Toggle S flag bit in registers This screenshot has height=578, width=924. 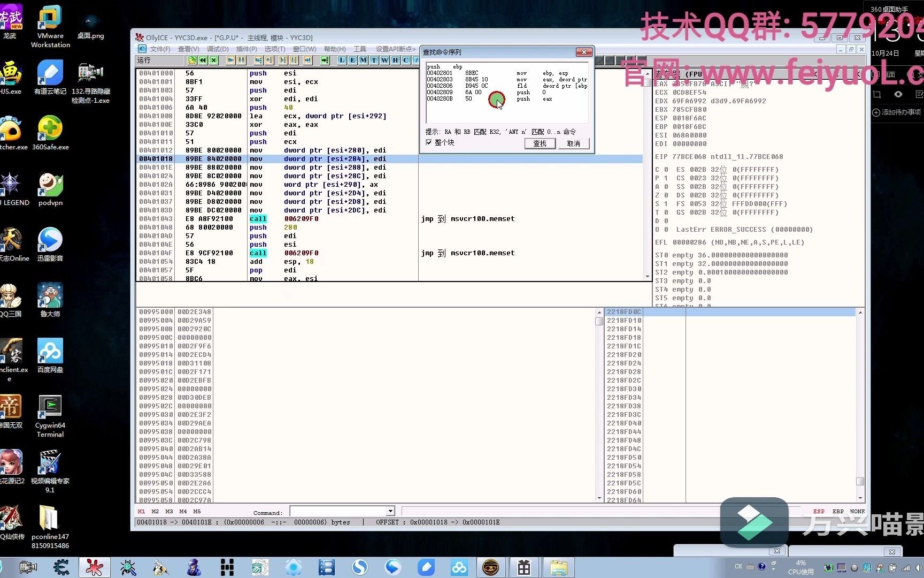[666, 204]
